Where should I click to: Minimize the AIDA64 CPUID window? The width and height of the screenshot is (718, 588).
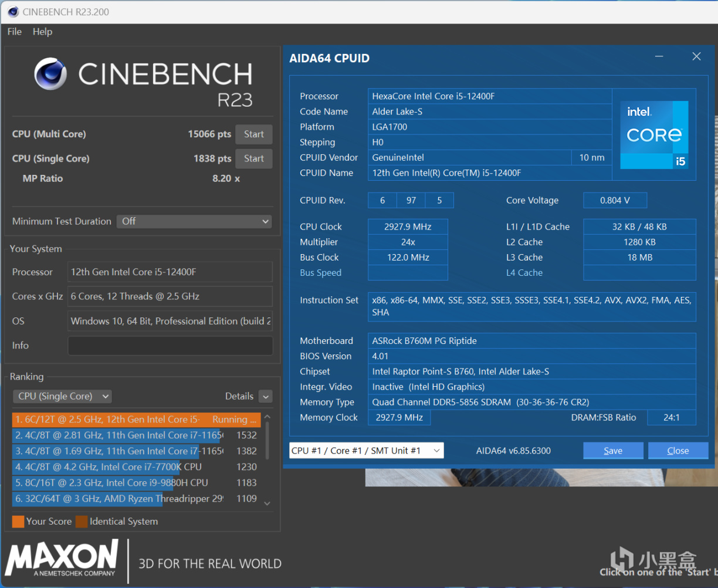click(659, 57)
